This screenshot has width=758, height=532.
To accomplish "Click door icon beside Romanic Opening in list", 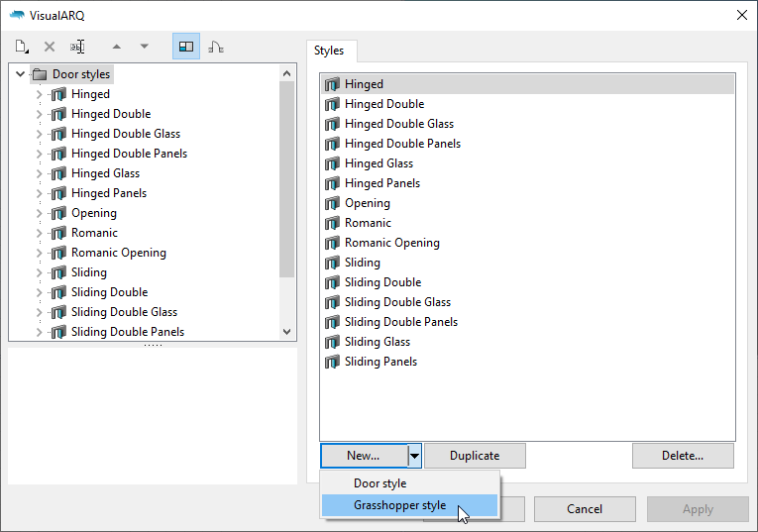I will click(332, 243).
